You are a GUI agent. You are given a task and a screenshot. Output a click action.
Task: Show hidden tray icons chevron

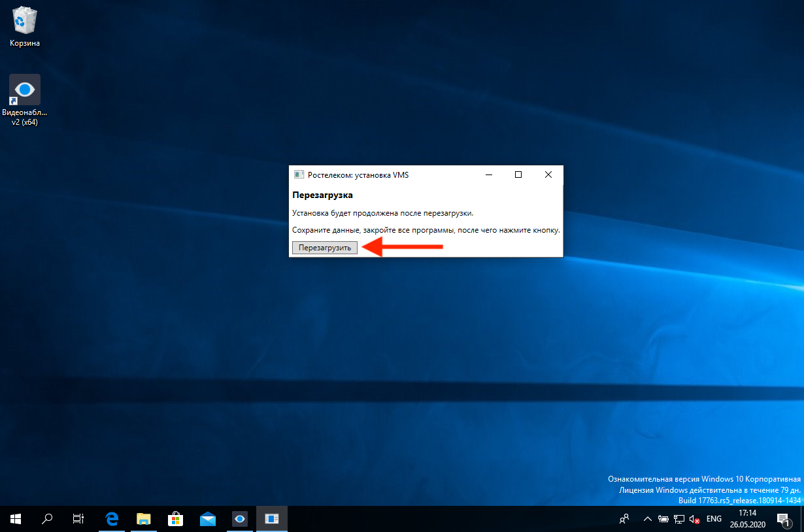pos(647,519)
